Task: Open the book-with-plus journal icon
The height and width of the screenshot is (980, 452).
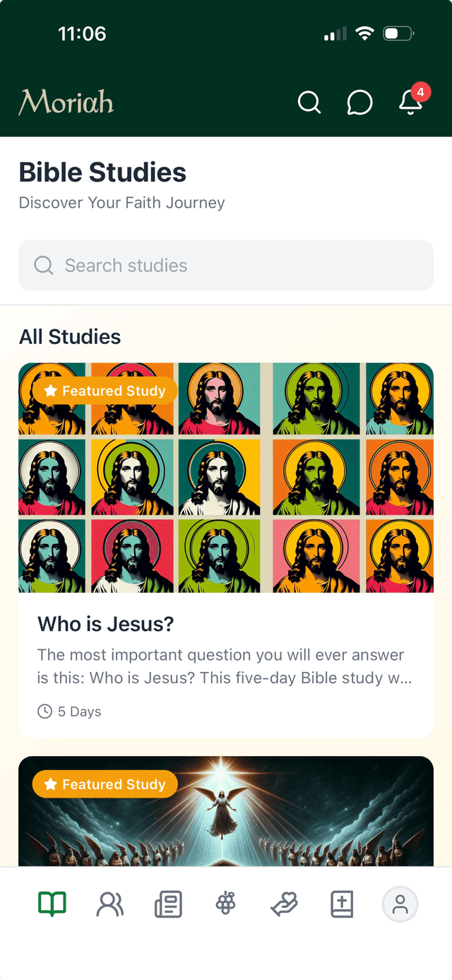Action: click(x=342, y=904)
